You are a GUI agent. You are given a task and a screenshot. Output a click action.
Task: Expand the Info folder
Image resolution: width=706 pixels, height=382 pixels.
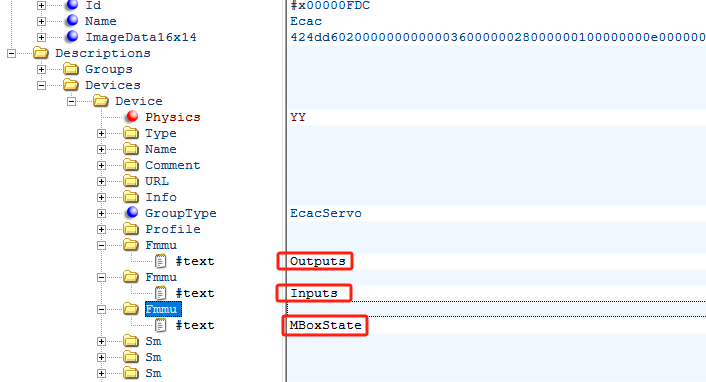[101, 197]
